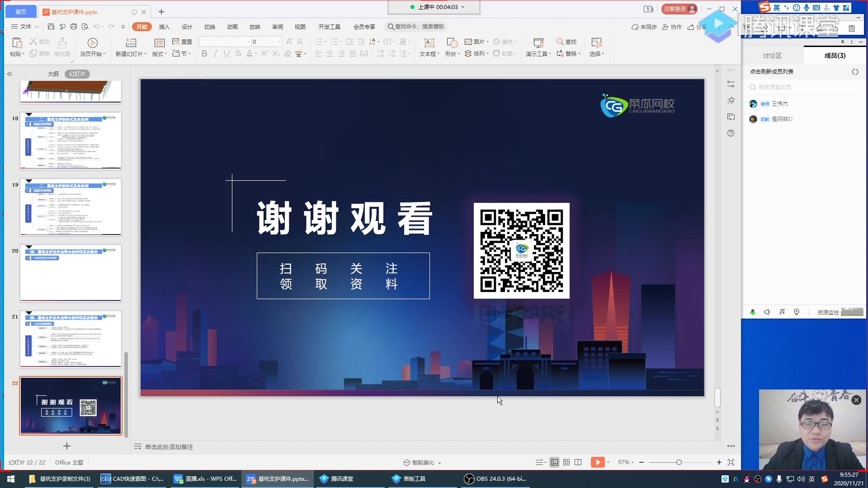Refresh the member list icon
The width and height of the screenshot is (868, 488).
855,72
